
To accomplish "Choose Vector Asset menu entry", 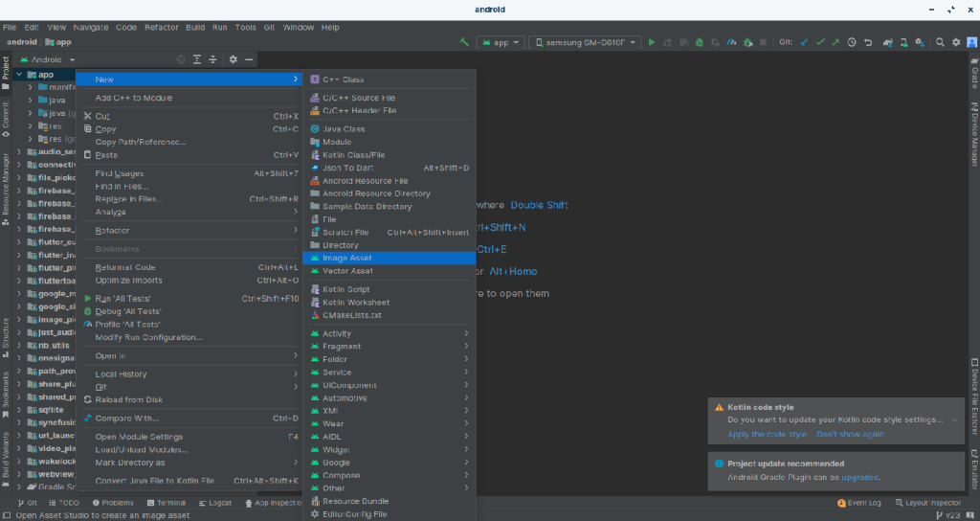I will pos(347,271).
